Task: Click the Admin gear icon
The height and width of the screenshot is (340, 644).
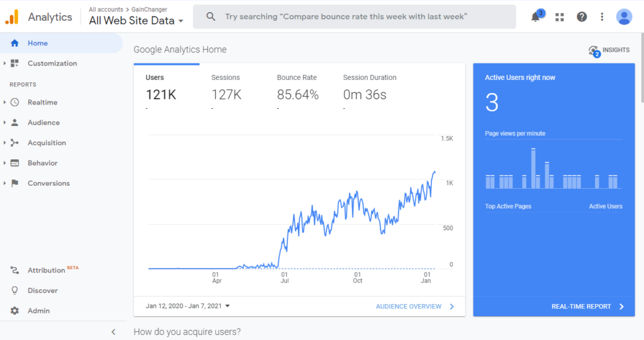Action: [x=15, y=311]
